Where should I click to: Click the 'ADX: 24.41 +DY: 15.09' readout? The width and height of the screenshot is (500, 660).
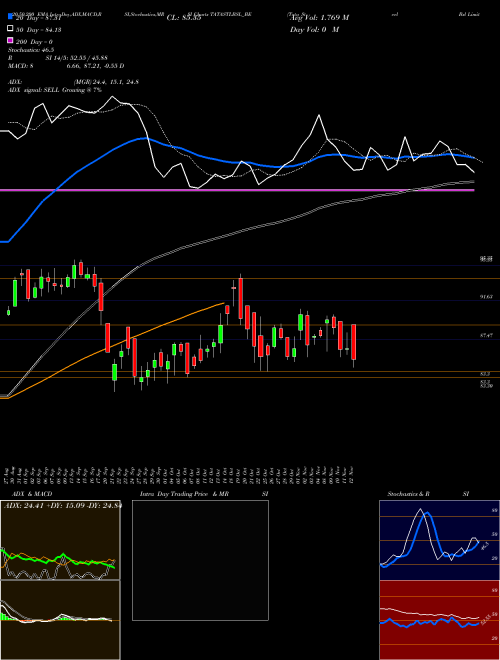62,506
